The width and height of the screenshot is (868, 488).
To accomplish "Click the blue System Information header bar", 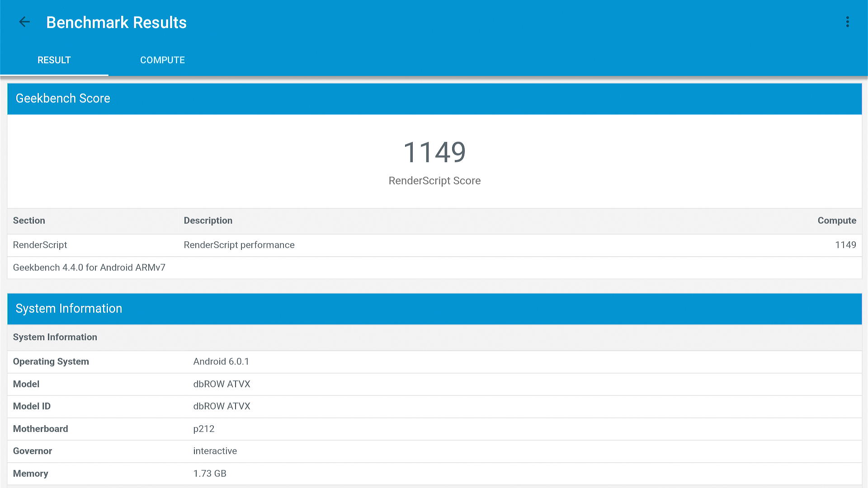I will pos(434,309).
